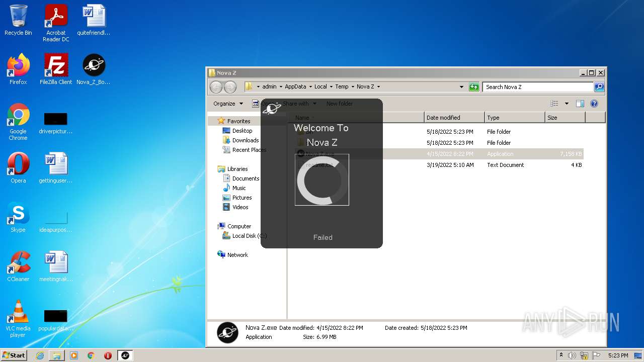Image resolution: width=644 pixels, height=362 pixels.
Task: Open Action Center flag tray icon
Action: click(x=595, y=355)
